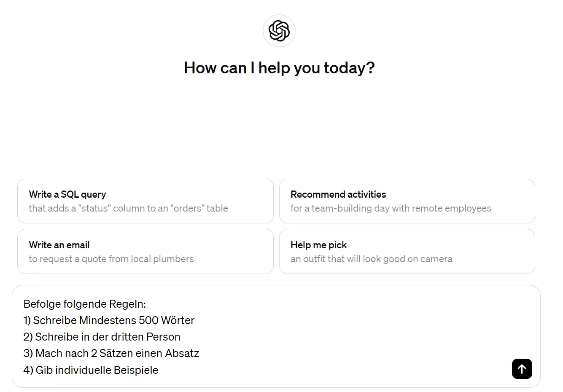Click the ChatGPT logo icon
The image size is (563, 392).
coord(279,31)
